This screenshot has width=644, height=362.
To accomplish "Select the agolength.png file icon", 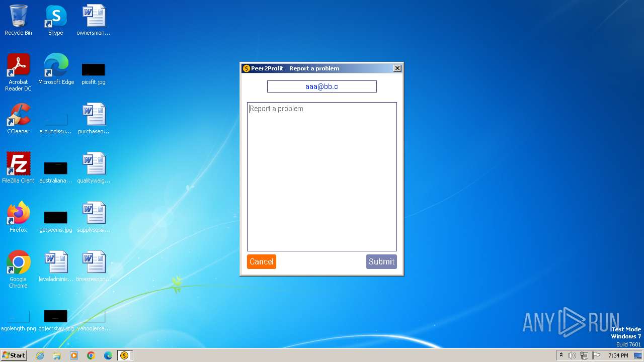I will point(18,321).
